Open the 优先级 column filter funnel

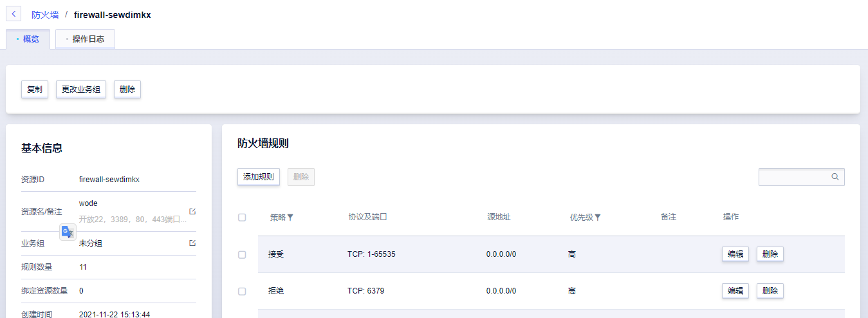tap(598, 218)
